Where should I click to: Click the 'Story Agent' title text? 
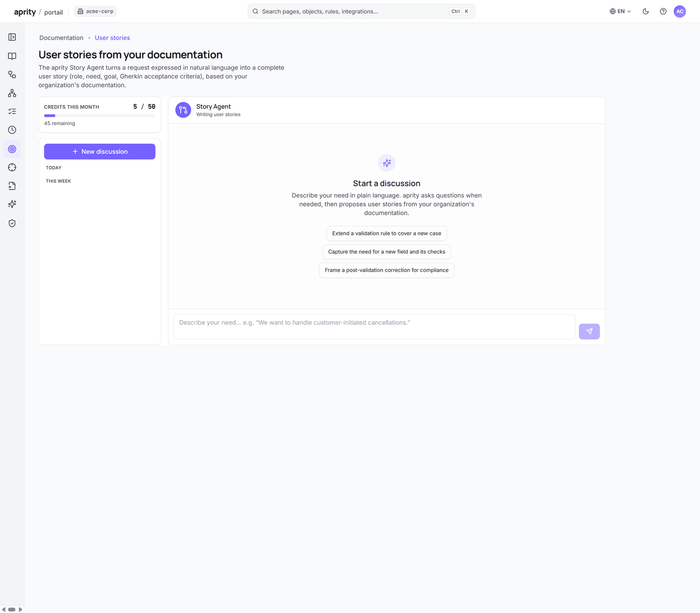point(214,106)
